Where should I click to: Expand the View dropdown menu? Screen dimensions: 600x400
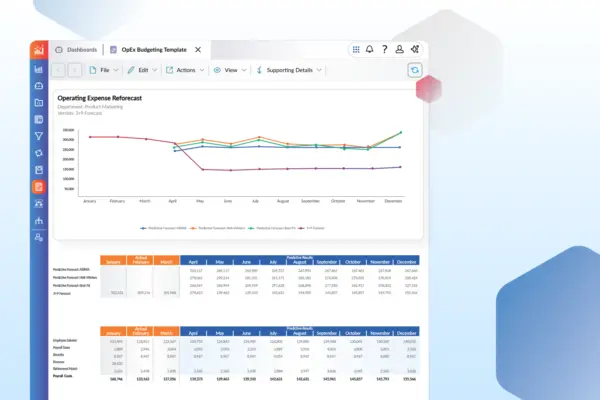[x=230, y=70]
